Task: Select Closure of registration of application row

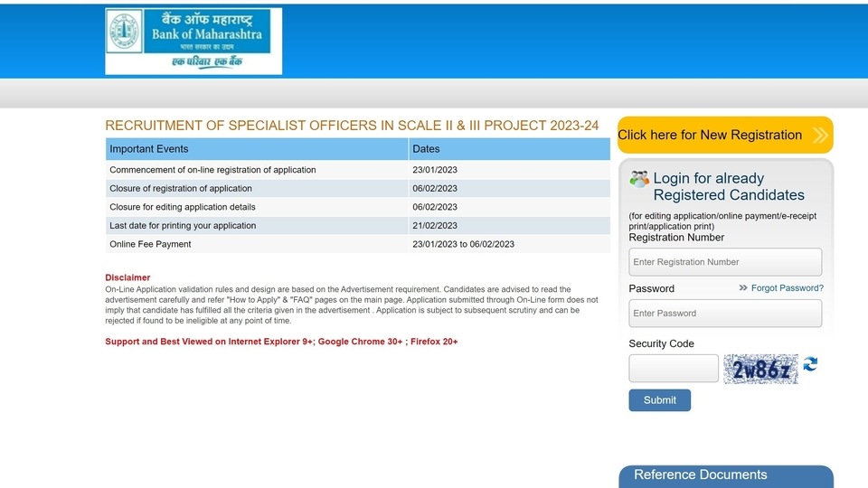Action: (358, 188)
